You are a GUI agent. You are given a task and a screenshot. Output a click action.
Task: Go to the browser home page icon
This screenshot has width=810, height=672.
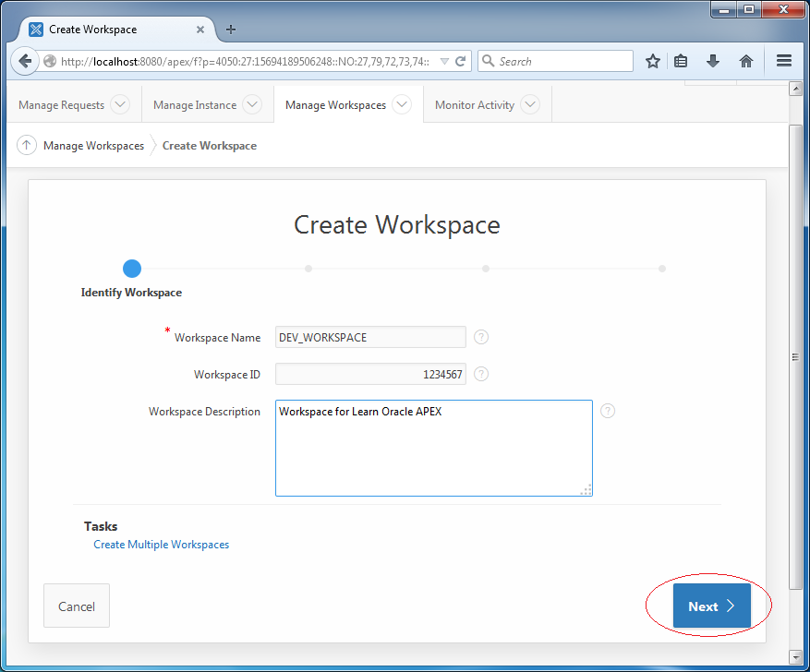[x=746, y=62]
